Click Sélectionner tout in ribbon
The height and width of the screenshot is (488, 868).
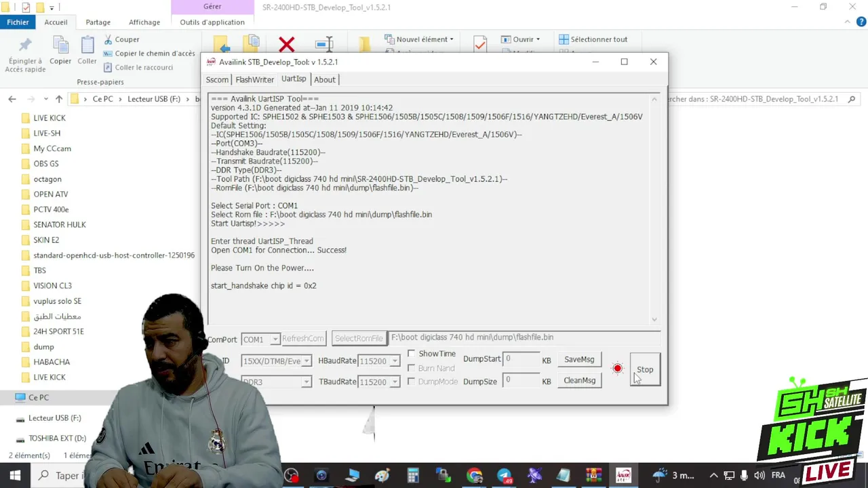pyautogui.click(x=593, y=39)
